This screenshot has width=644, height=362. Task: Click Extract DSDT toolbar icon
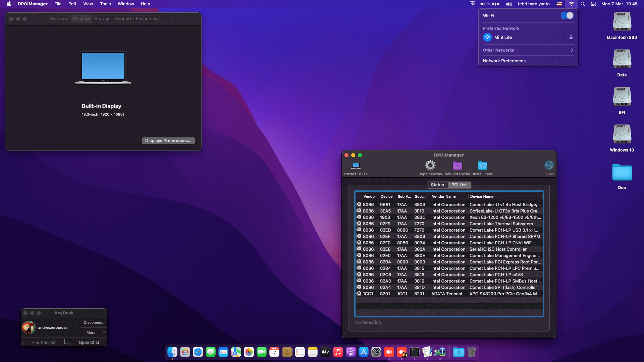[356, 166]
